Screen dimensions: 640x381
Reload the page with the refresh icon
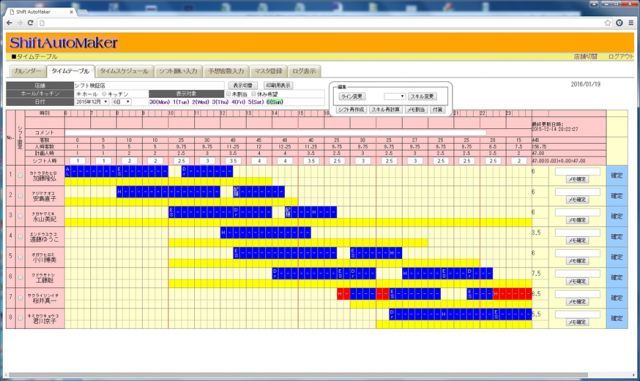coord(30,23)
